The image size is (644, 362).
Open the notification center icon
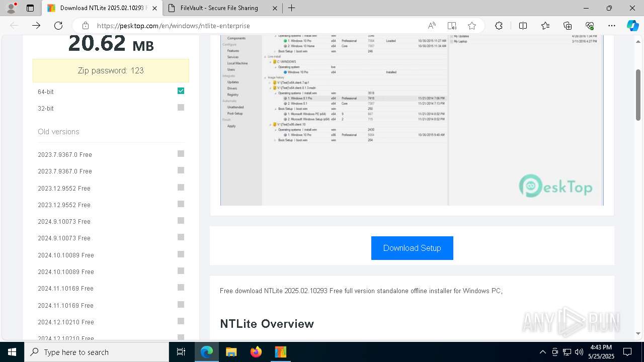click(627, 352)
